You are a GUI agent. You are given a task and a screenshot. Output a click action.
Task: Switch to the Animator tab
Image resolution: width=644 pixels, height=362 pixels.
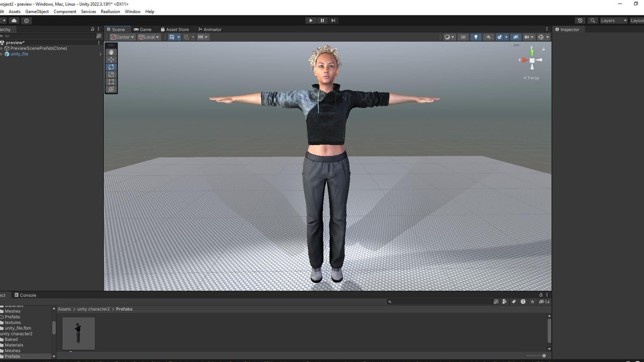click(210, 29)
